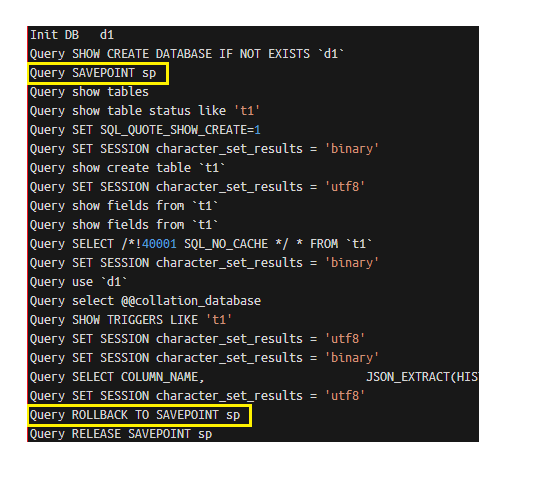Select the SHOW TRIGGERS LIKE 't1' line
The height and width of the screenshot is (477, 552).
pos(131,320)
